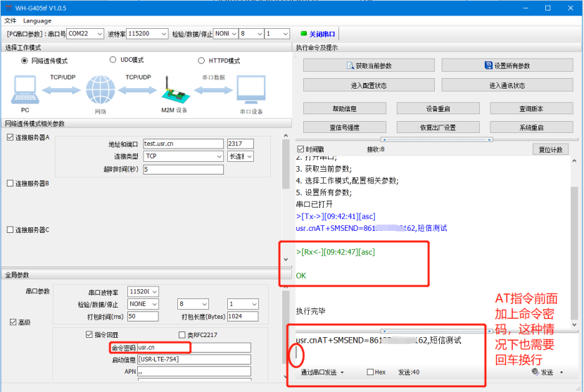Click the 复位计数 reset count button
This screenshot has height=392, width=584.
point(549,149)
